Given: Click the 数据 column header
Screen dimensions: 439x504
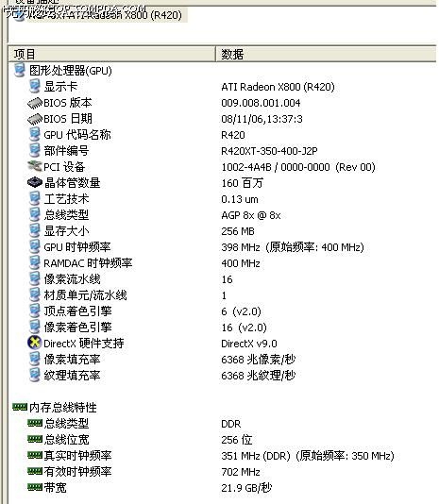Looking at the screenshot, I should 326,54.
